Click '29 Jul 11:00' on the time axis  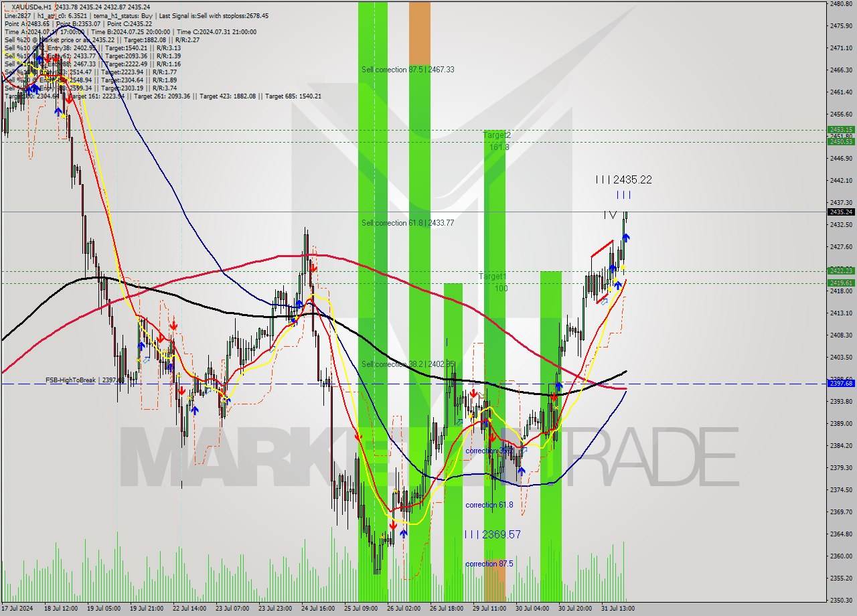pos(489,609)
